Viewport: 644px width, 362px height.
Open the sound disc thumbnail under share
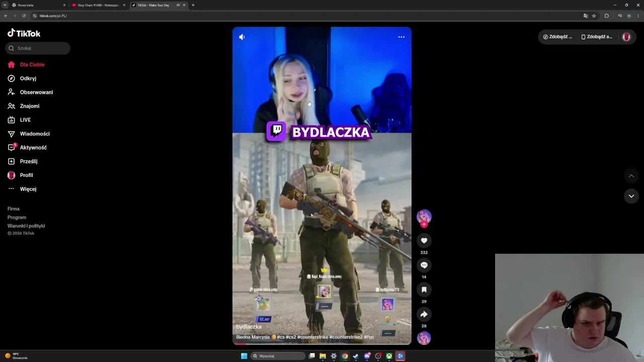pos(424,338)
